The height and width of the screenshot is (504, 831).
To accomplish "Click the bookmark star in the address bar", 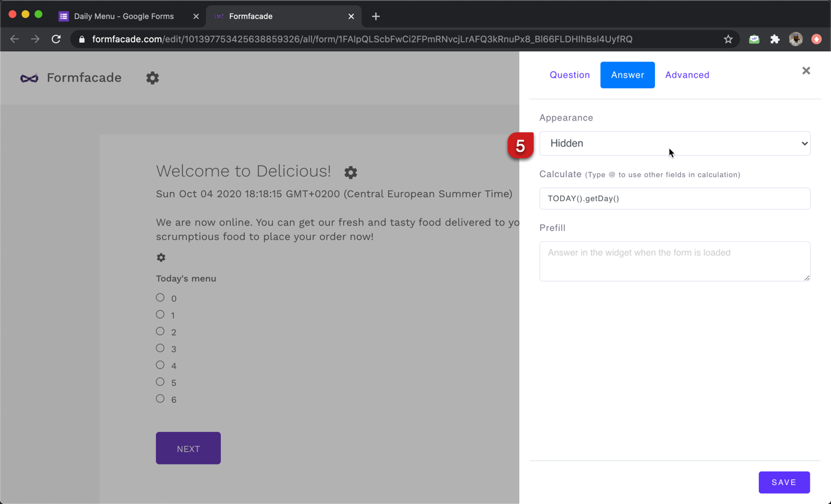I will click(x=728, y=39).
